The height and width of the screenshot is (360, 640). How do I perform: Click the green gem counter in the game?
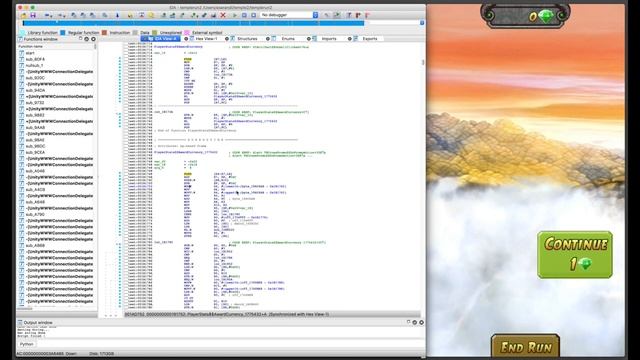(525, 16)
